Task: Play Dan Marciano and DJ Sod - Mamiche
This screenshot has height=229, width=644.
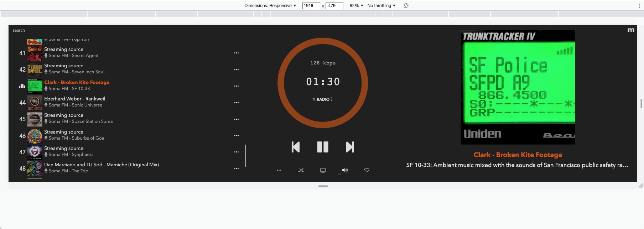Action: click(x=102, y=165)
